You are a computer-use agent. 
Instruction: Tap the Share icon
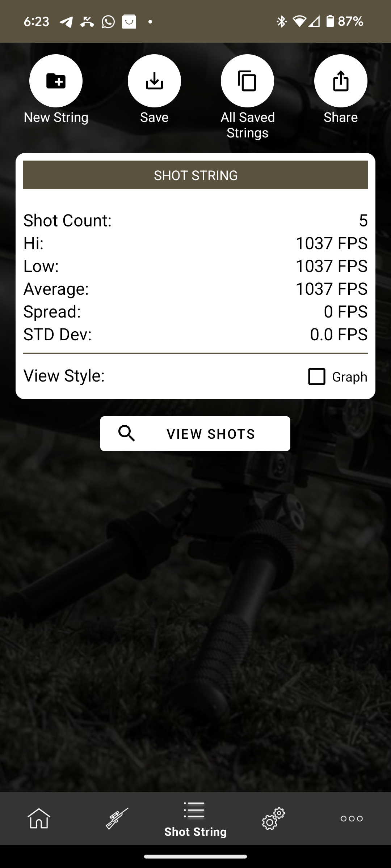click(x=341, y=81)
